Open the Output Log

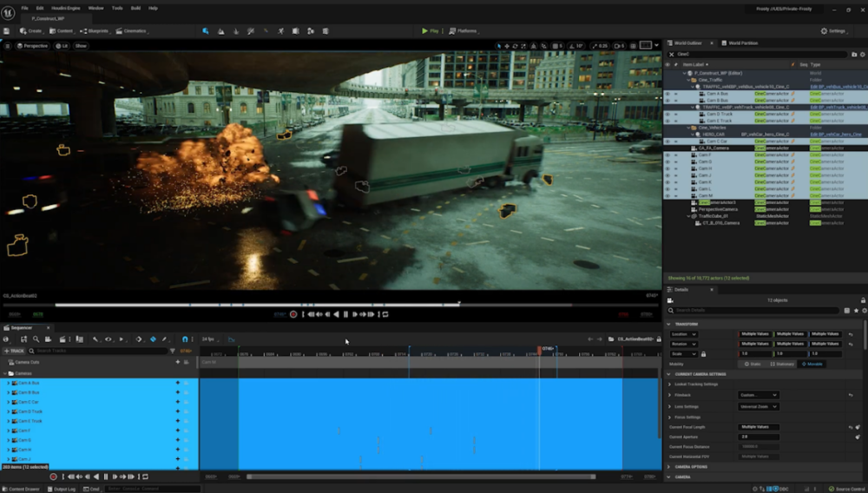(64, 489)
